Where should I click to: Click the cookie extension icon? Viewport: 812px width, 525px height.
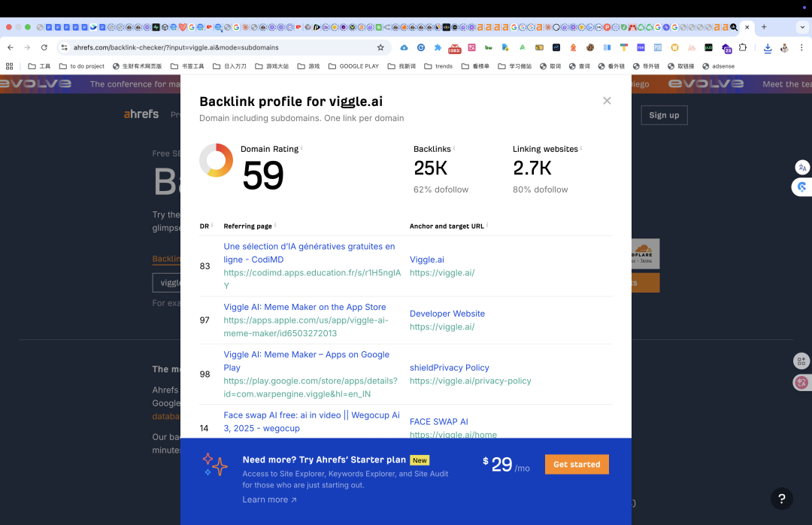click(x=590, y=47)
